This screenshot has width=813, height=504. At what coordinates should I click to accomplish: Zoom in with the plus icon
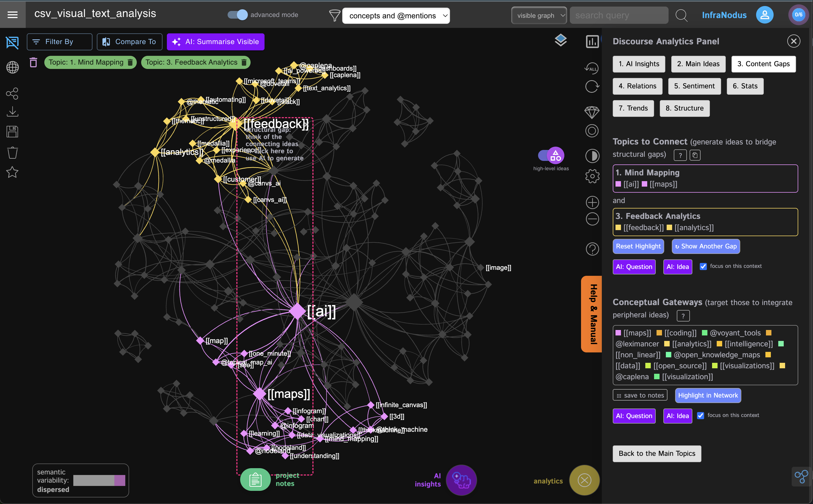[592, 202]
